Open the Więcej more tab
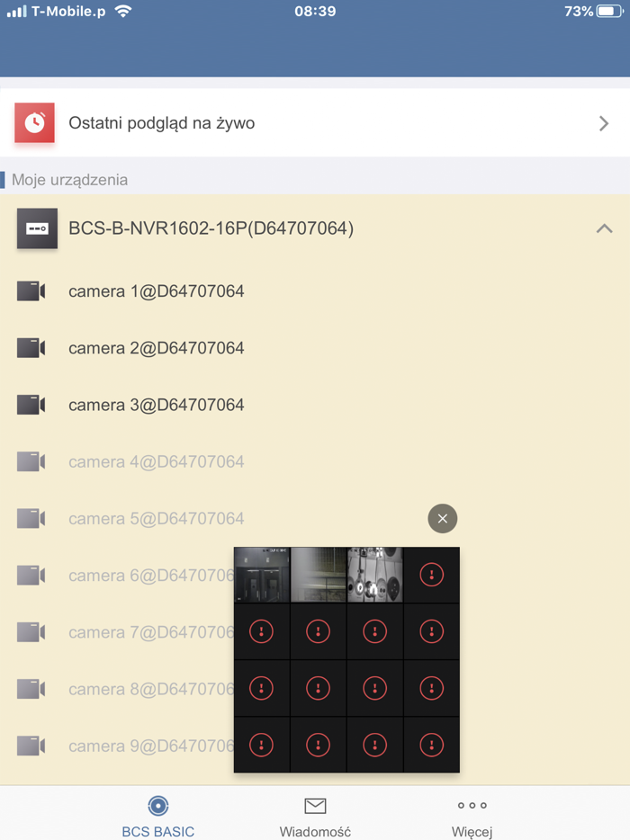The image size is (630, 840). tap(472, 816)
